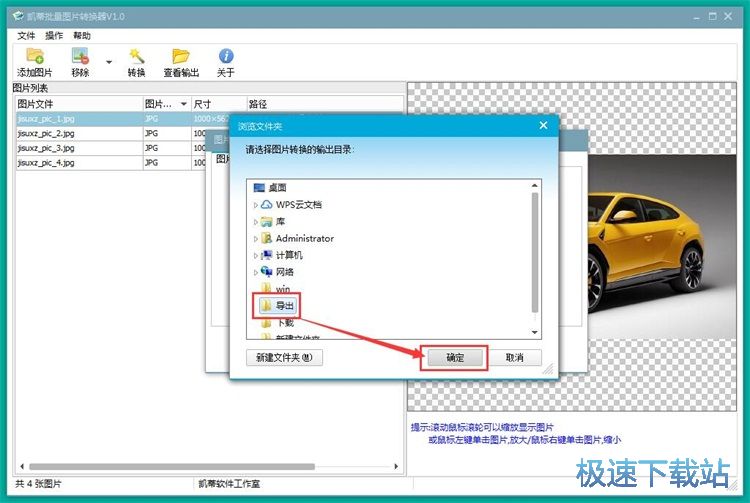Open the dropdown arrow next to 移除

point(109,62)
